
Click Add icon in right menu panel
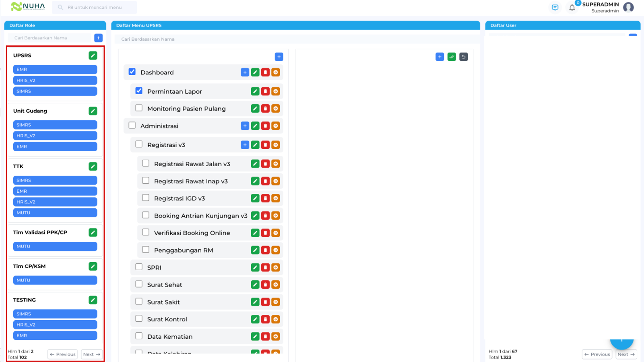(440, 57)
